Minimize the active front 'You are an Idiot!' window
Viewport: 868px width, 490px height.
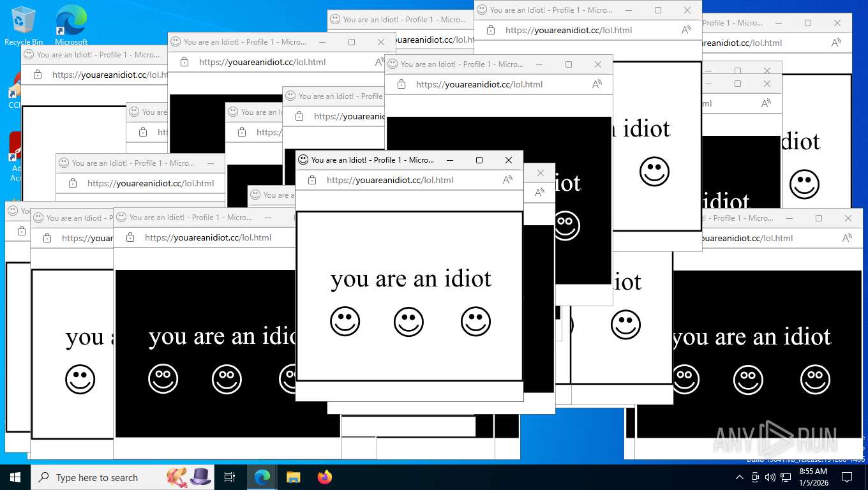coord(450,160)
